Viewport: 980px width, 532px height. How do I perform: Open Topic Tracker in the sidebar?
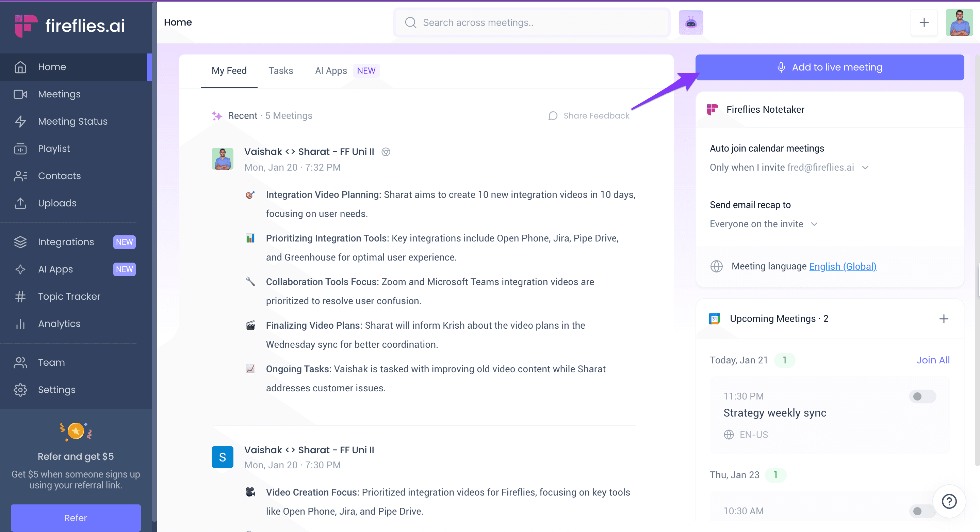(x=76, y=296)
